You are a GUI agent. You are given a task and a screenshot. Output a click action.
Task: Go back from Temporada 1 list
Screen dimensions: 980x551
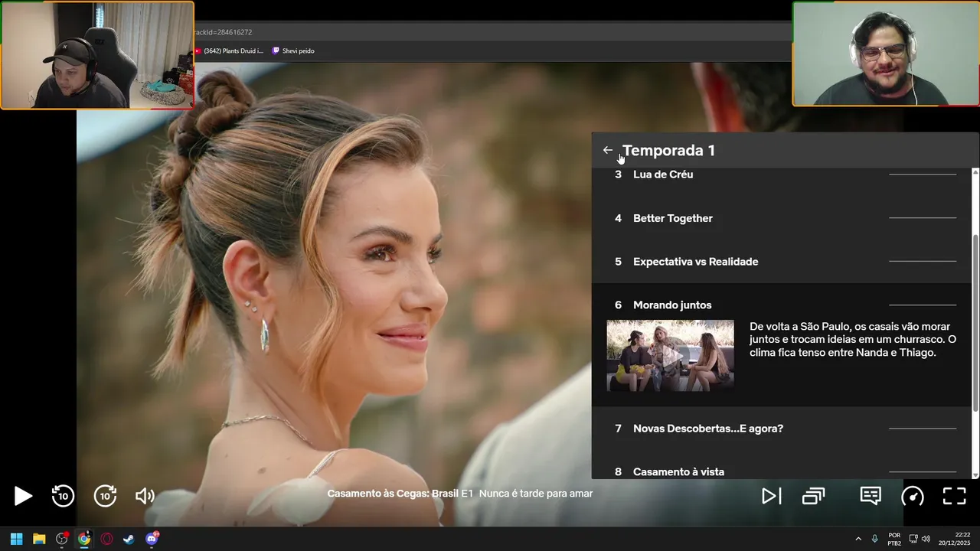608,150
